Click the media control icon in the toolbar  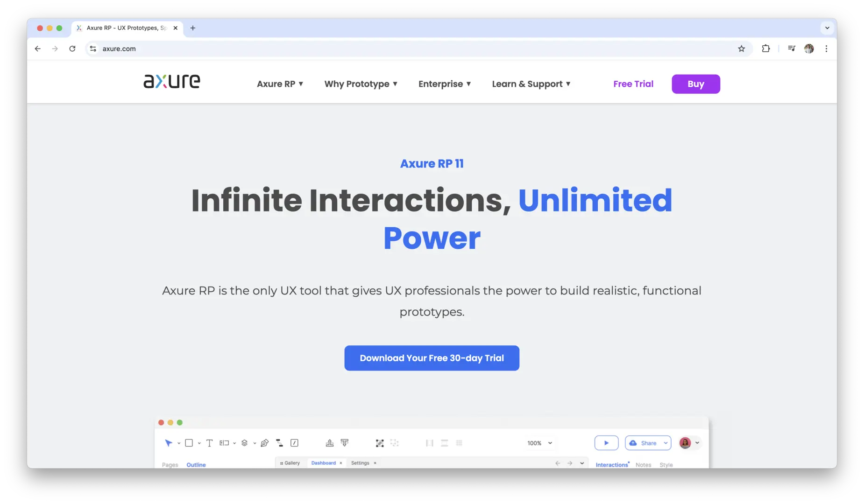click(791, 49)
